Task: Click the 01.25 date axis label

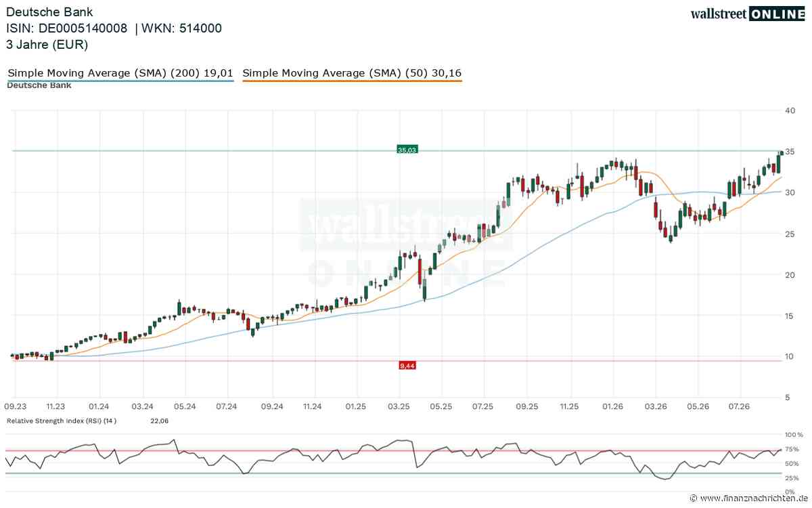Action: 355,407
